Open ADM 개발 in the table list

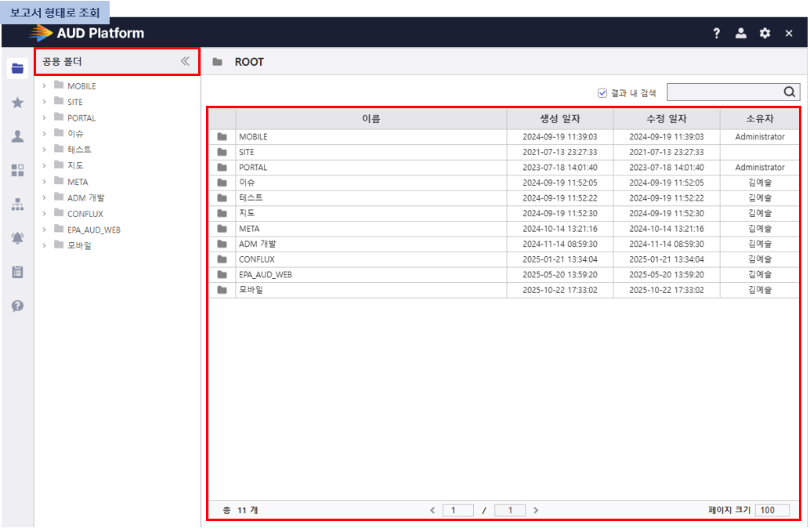click(x=257, y=244)
